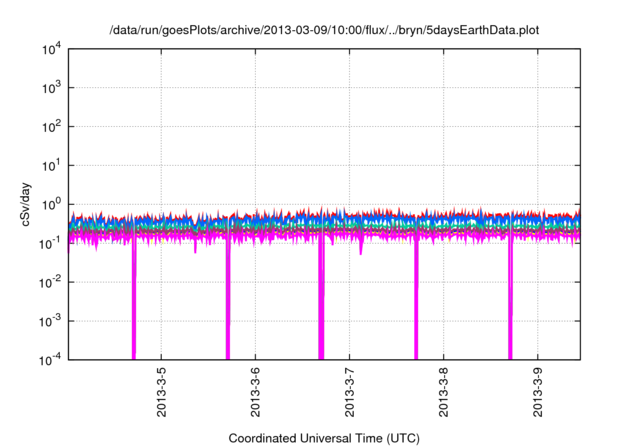Click the 2013-3-6 date tick label
This screenshot has width=640, height=448.
(x=256, y=392)
